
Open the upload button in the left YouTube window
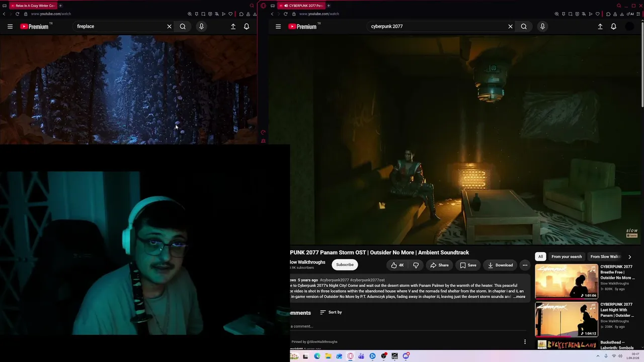coord(233,26)
